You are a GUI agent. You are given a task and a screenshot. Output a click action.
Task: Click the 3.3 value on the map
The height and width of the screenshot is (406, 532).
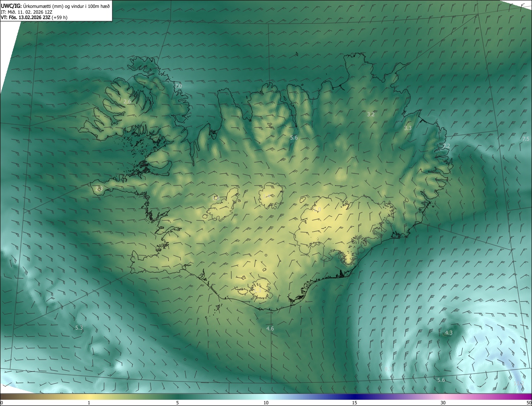tap(408, 128)
